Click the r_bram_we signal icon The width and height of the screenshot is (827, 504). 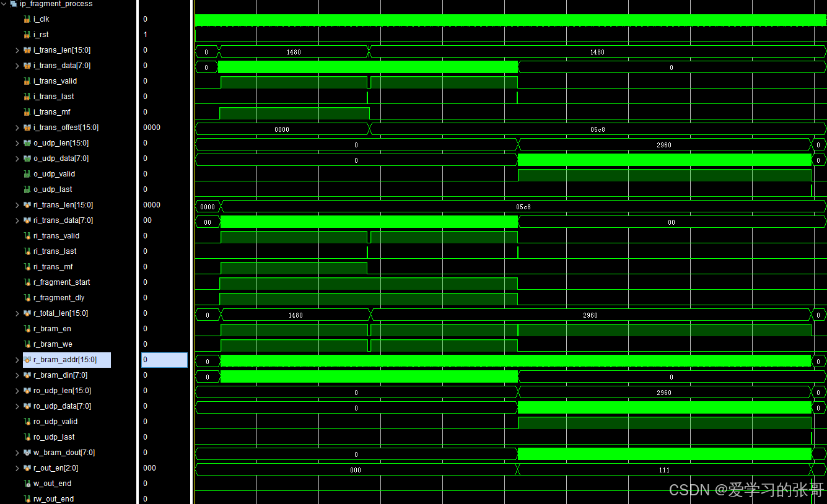27,344
